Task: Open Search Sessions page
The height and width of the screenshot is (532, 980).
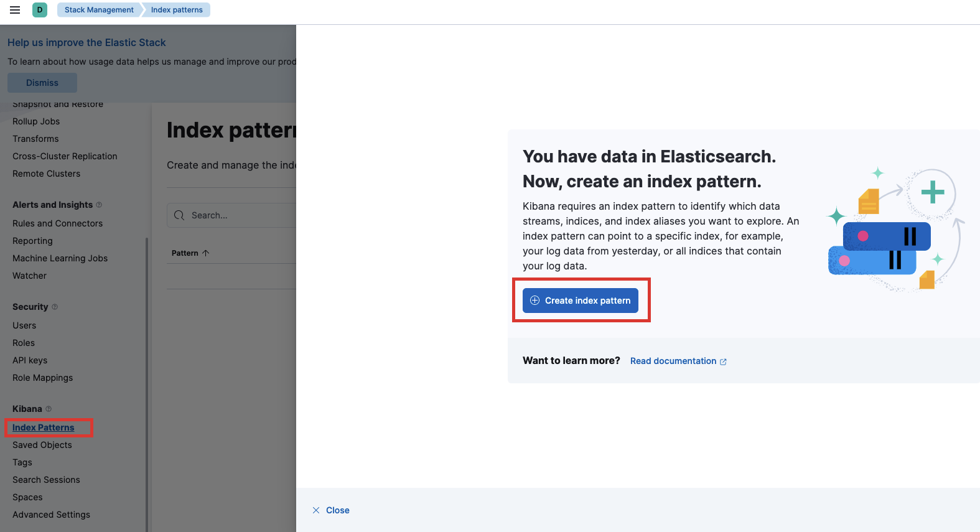Action: coord(46,480)
